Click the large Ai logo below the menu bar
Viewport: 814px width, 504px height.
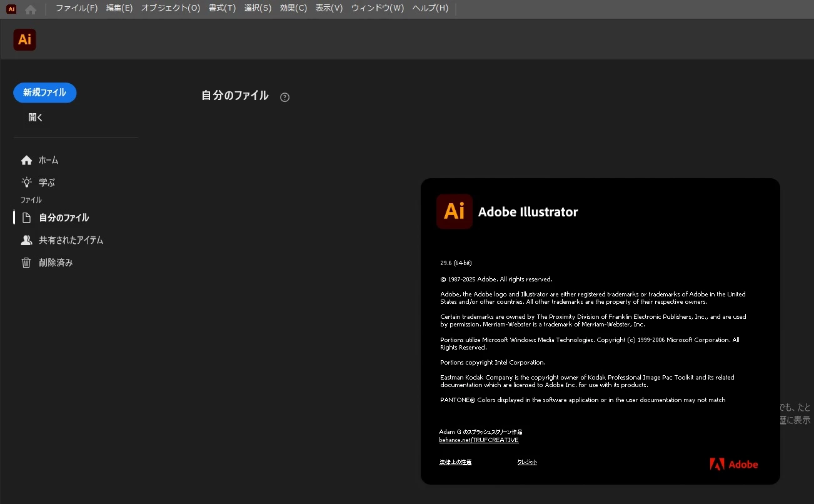click(24, 39)
